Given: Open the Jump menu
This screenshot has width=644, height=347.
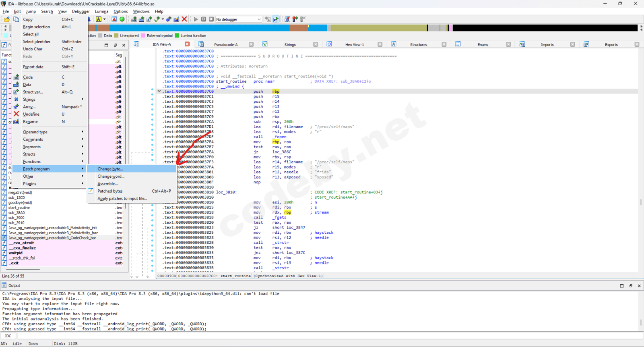Looking at the screenshot, I should click(31, 11).
